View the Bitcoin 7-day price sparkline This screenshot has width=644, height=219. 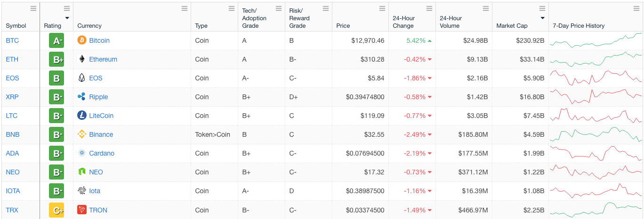tap(596, 40)
